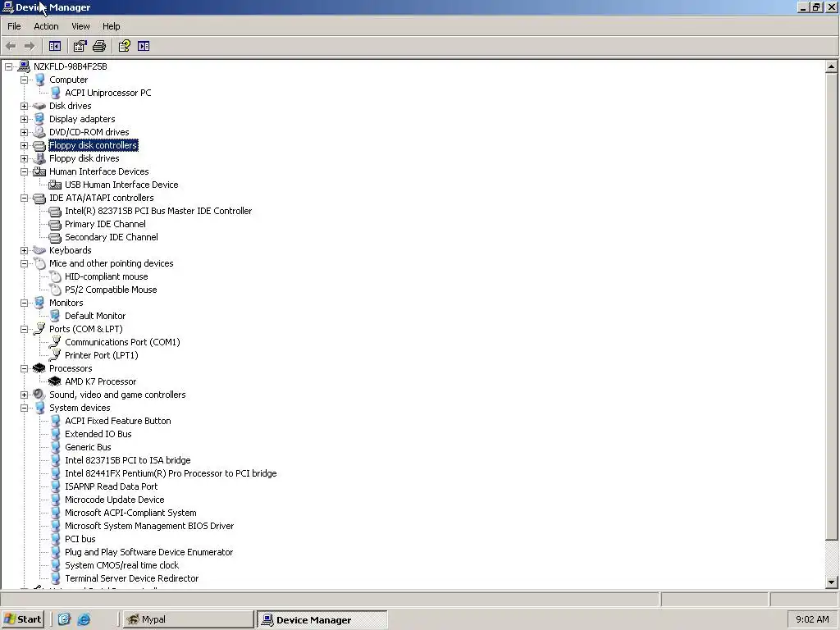Select Intel 82371SB PCI to ISA bridge
840x630 pixels.
127,460
